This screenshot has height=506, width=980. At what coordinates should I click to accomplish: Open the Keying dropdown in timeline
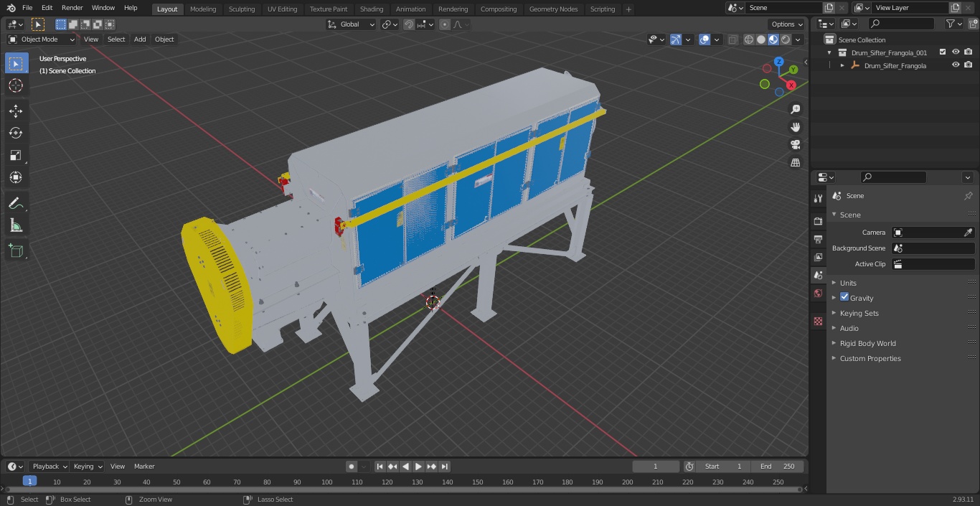coord(88,467)
